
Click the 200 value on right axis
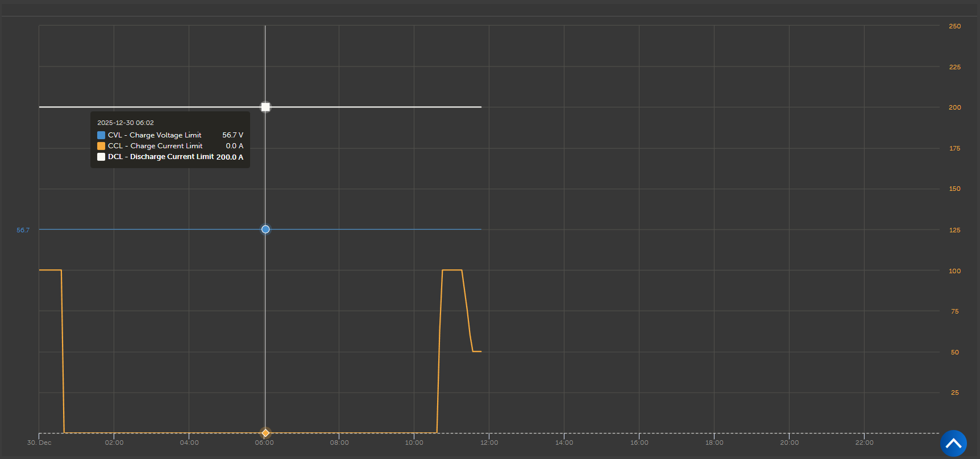point(954,107)
